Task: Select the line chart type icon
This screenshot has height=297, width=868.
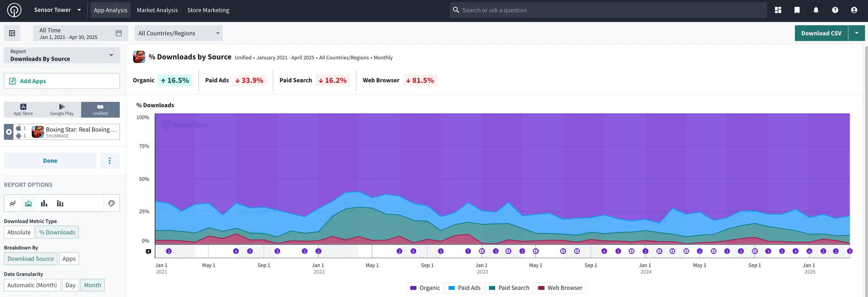Action: point(13,203)
